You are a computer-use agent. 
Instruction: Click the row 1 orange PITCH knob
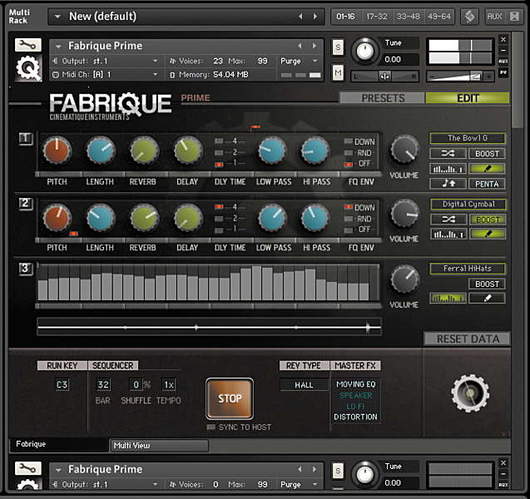tap(57, 150)
